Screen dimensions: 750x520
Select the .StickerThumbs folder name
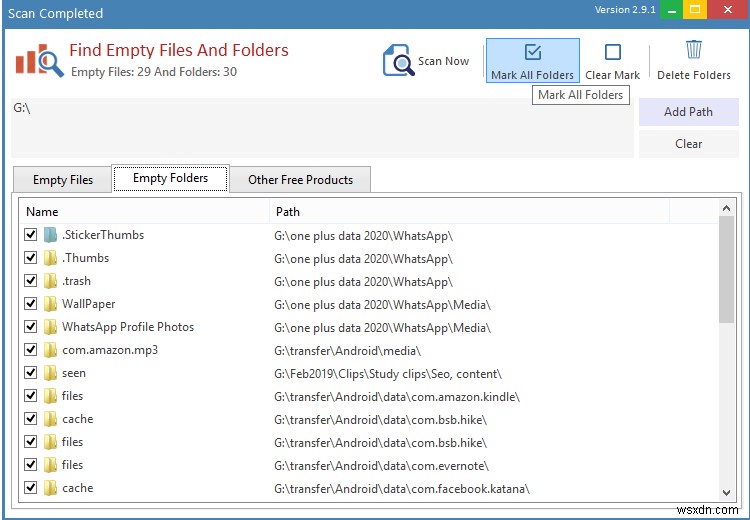pos(103,235)
